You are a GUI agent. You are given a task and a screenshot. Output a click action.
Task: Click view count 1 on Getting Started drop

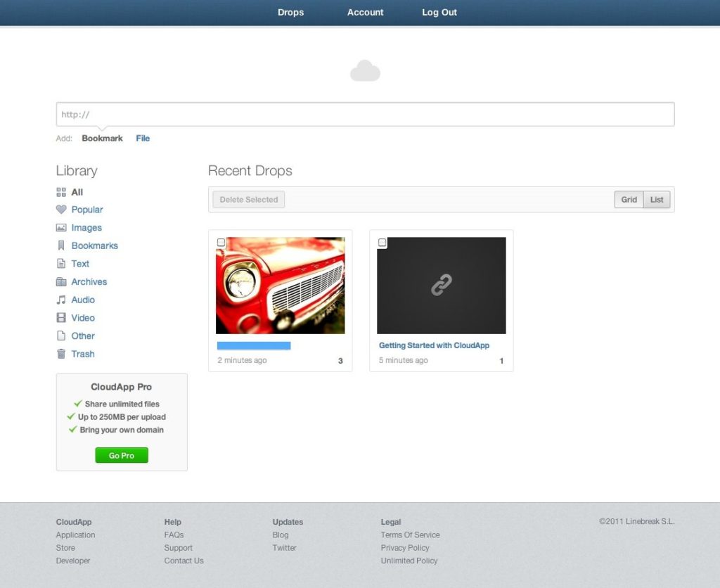pyautogui.click(x=501, y=361)
